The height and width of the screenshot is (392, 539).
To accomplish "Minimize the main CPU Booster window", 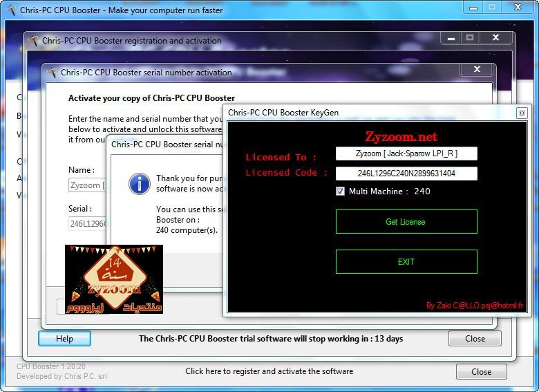I will click(x=473, y=7).
